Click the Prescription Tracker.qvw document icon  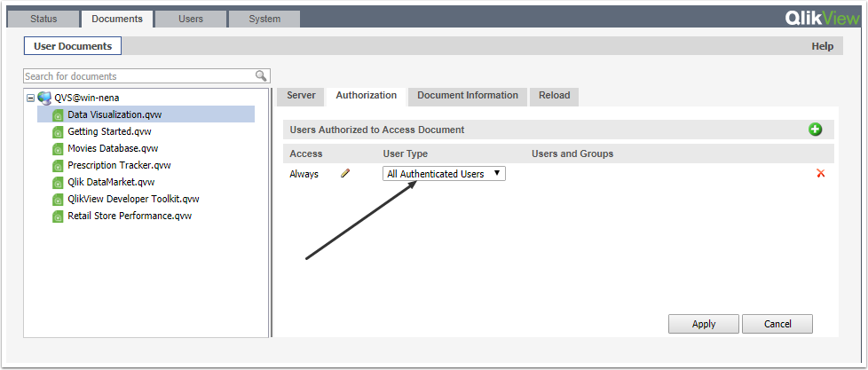pos(58,165)
